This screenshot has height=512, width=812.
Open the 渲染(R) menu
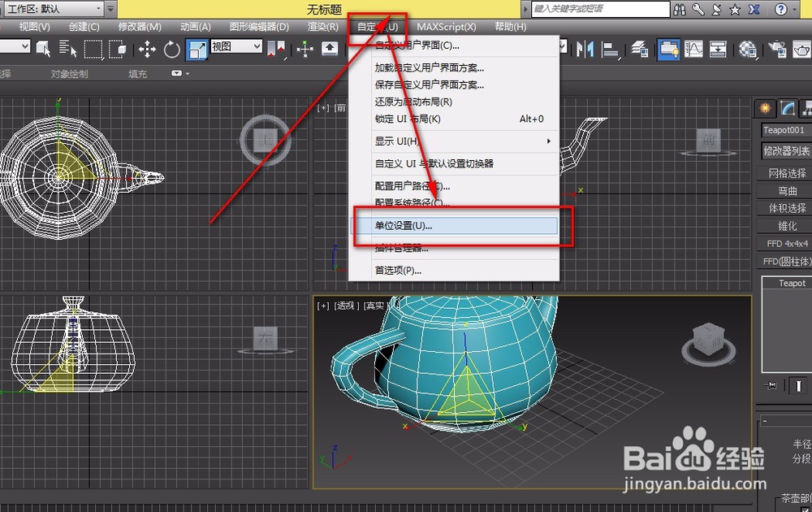(x=322, y=27)
